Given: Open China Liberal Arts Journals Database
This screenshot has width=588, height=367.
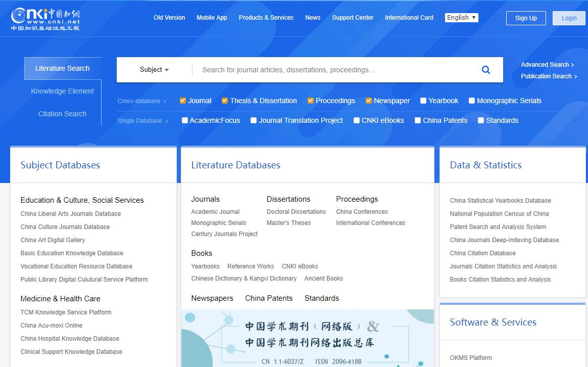Looking at the screenshot, I should point(71,213).
